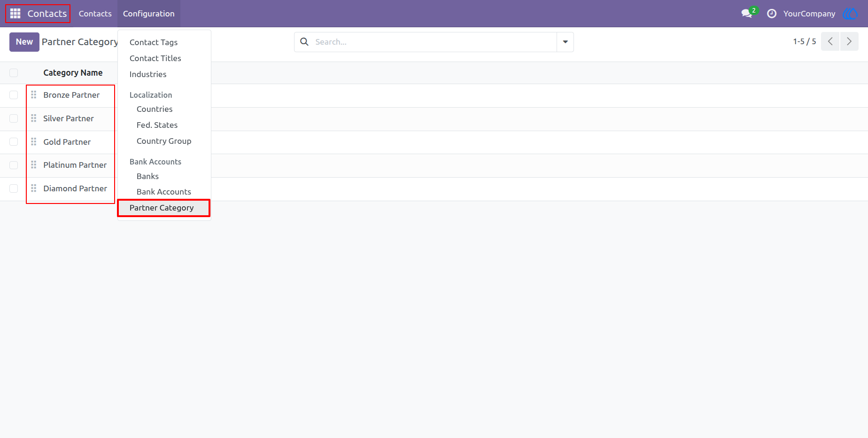Check the Gold Partner row checkbox
This screenshot has width=868, height=438.
click(x=14, y=142)
